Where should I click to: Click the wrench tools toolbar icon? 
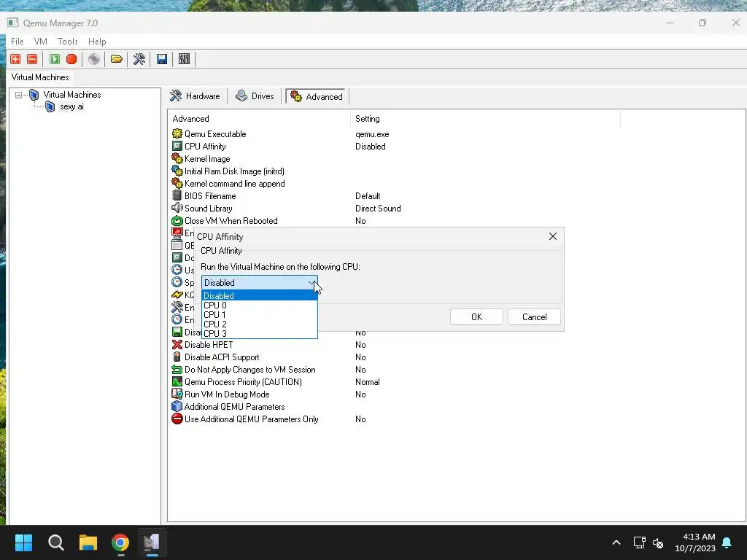[139, 59]
